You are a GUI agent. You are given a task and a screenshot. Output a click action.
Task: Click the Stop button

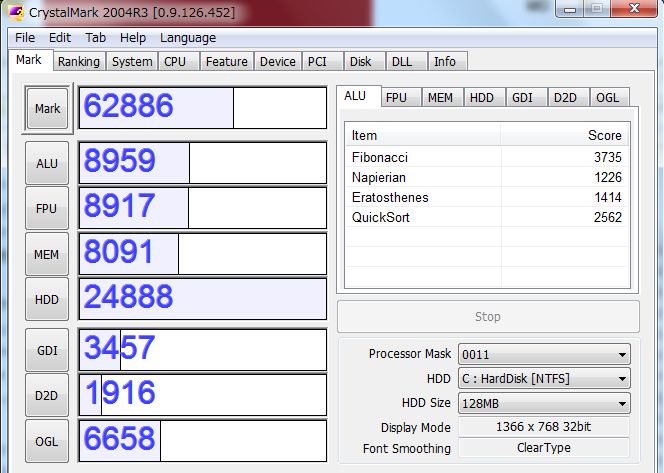(488, 316)
